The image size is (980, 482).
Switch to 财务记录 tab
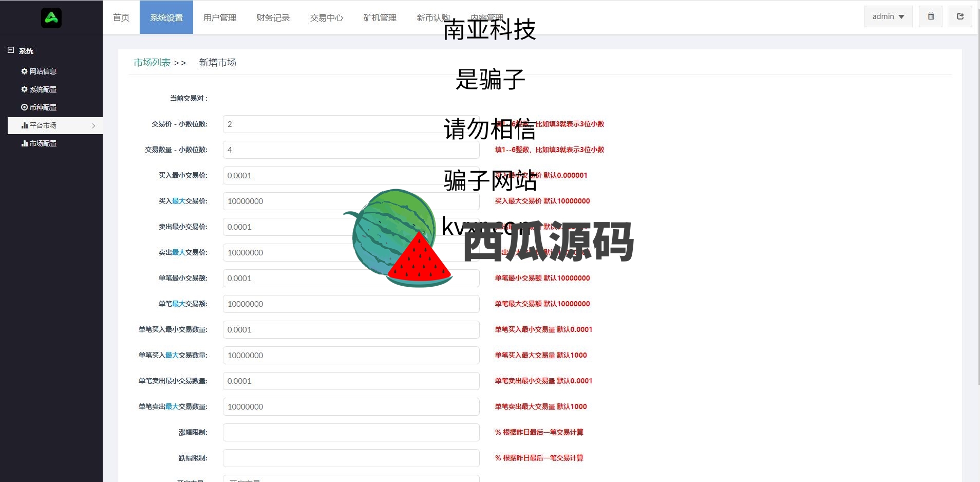(273, 17)
